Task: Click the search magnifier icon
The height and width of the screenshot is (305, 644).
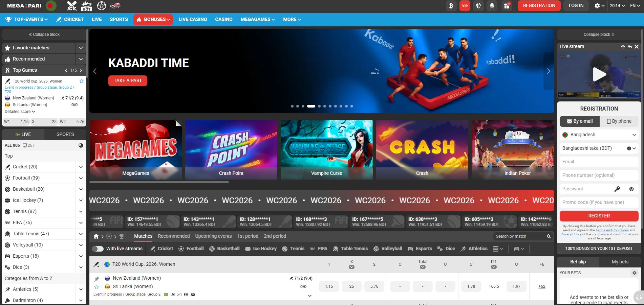Action: pos(549,236)
